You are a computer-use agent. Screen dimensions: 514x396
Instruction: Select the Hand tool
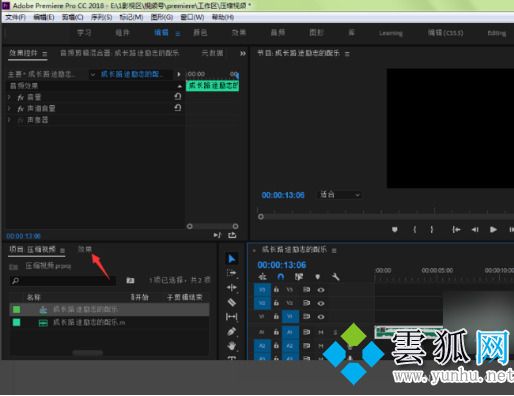pos(232,346)
